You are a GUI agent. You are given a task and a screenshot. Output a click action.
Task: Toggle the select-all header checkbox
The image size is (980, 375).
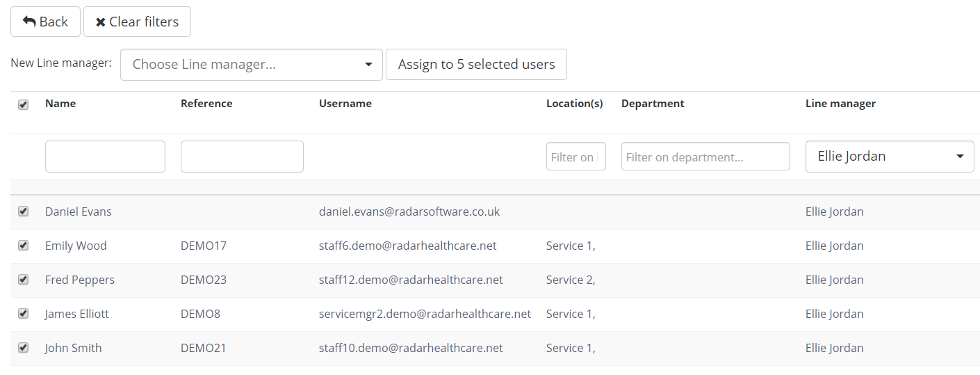tap(24, 104)
